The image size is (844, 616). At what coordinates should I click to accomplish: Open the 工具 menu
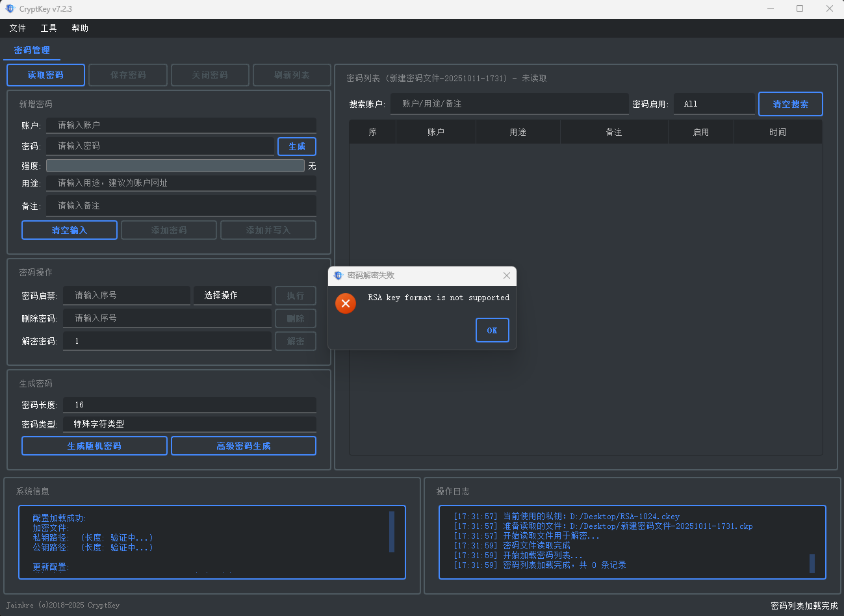(49, 28)
